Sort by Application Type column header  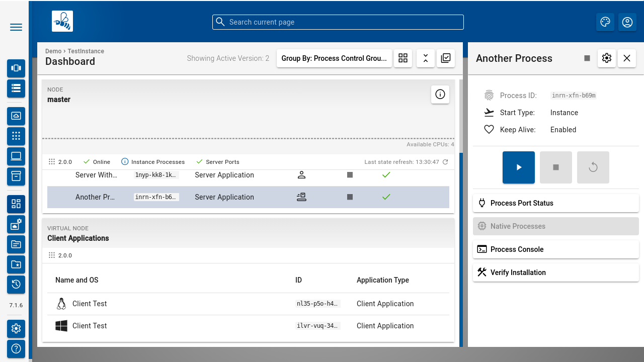click(x=383, y=280)
